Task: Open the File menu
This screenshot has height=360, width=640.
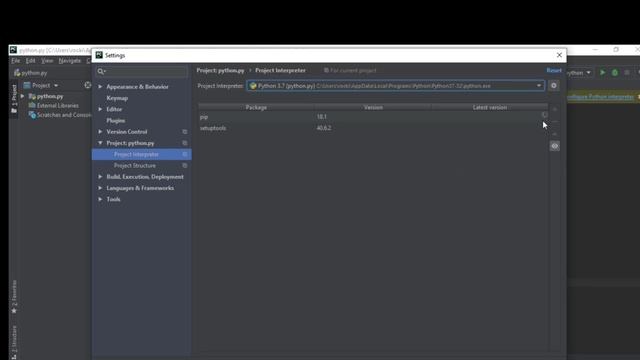Action: click(x=16, y=61)
